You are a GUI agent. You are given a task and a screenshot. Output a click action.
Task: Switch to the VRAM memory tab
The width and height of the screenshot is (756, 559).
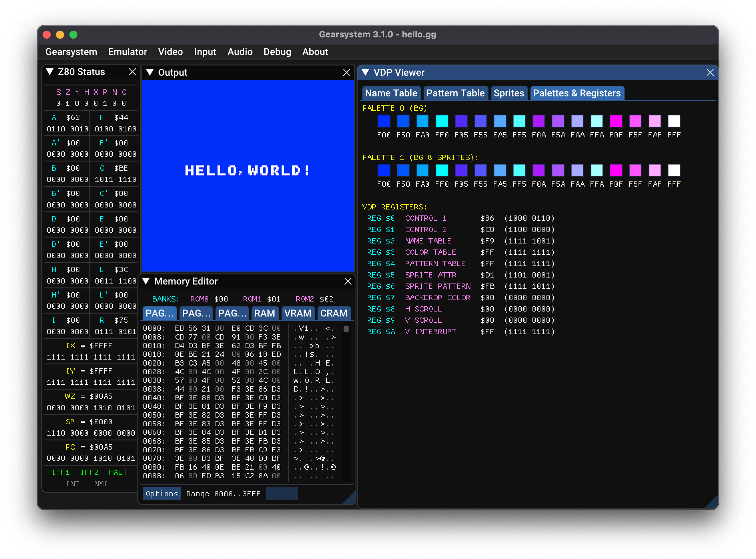coord(298,313)
